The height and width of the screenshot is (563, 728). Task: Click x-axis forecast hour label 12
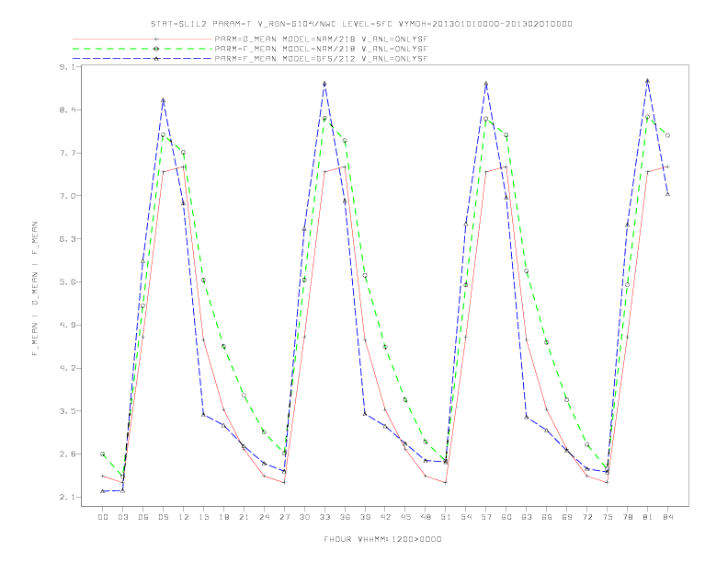[x=184, y=517]
